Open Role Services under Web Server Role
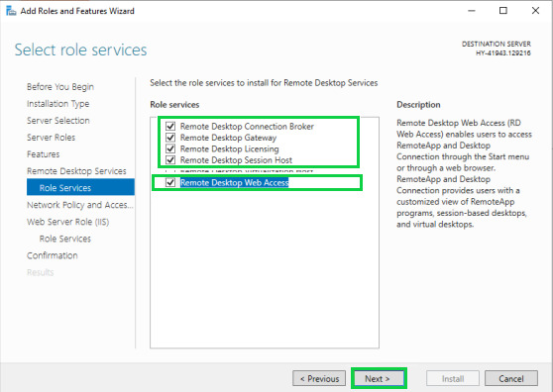This screenshot has width=553, height=392. tap(65, 239)
